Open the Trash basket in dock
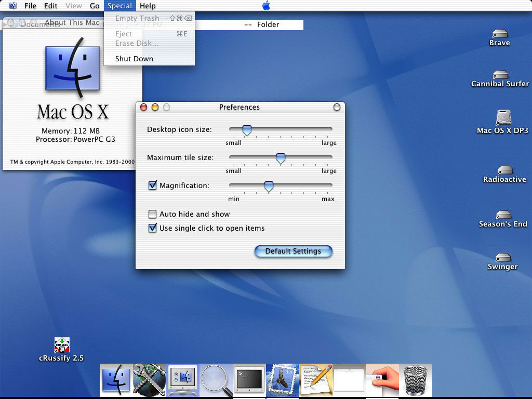 (x=415, y=380)
